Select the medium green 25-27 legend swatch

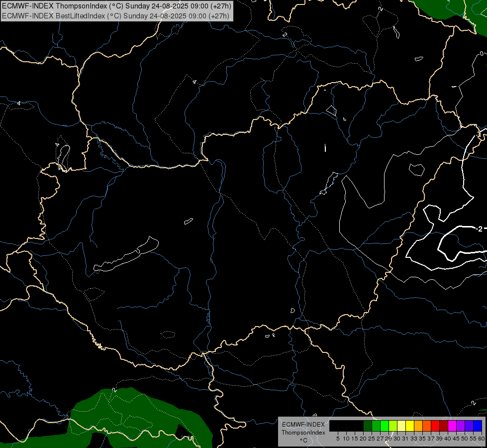coord(376,426)
